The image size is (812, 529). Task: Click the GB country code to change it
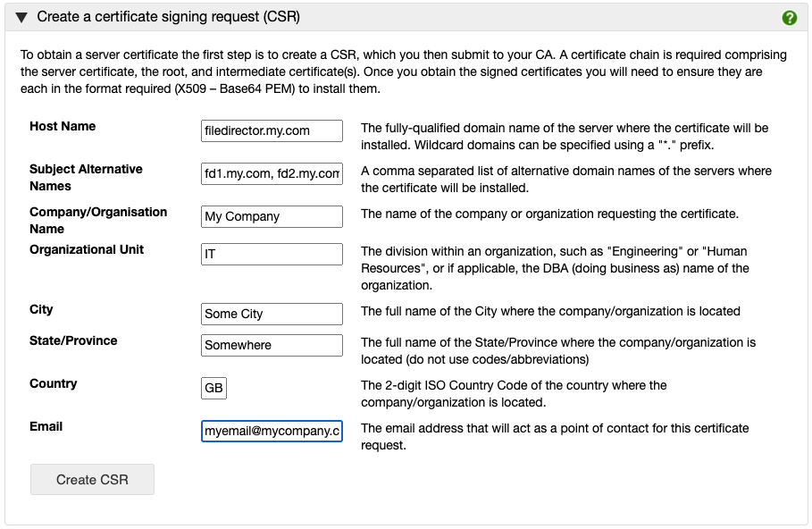(x=214, y=388)
